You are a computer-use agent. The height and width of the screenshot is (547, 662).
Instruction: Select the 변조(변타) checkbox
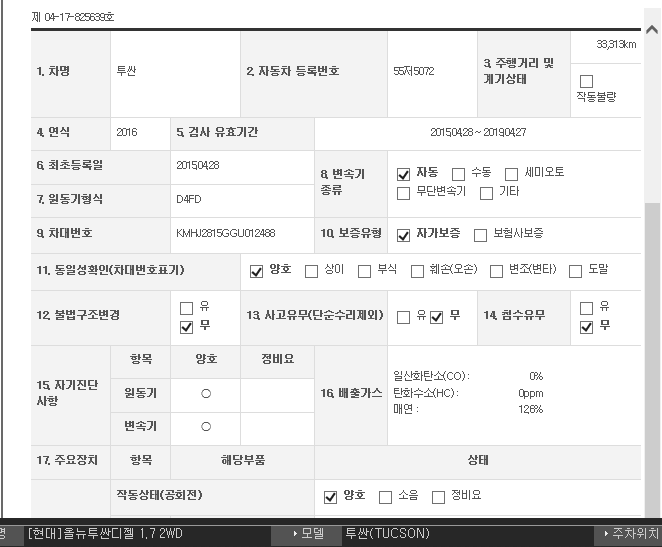point(496,271)
